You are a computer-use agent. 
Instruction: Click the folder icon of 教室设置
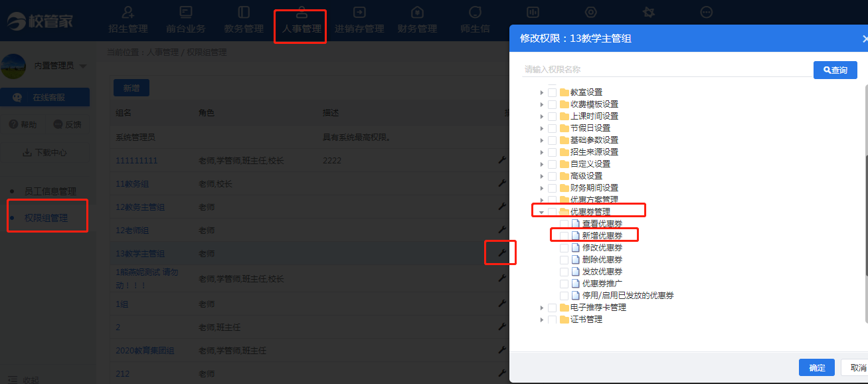[x=564, y=92]
